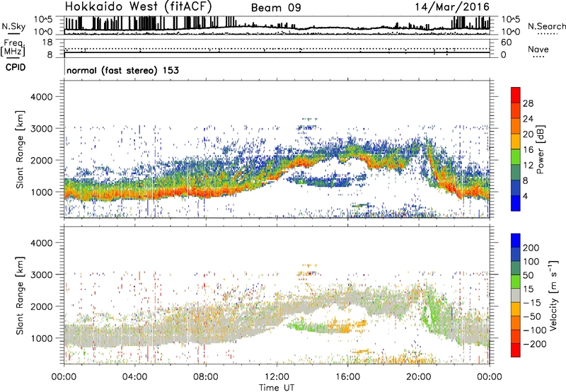Viewport: 566px width, 392px height.
Task: Click the blue 4 dB Power swatch
Action: point(516,202)
